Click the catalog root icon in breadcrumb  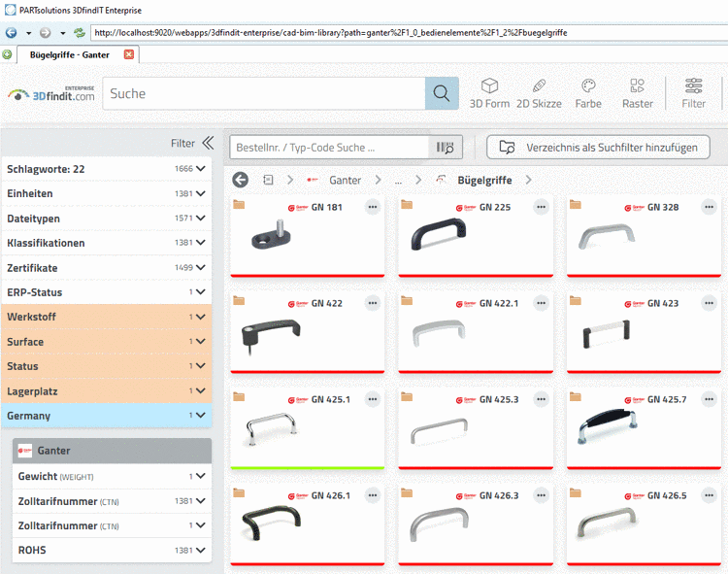point(268,180)
